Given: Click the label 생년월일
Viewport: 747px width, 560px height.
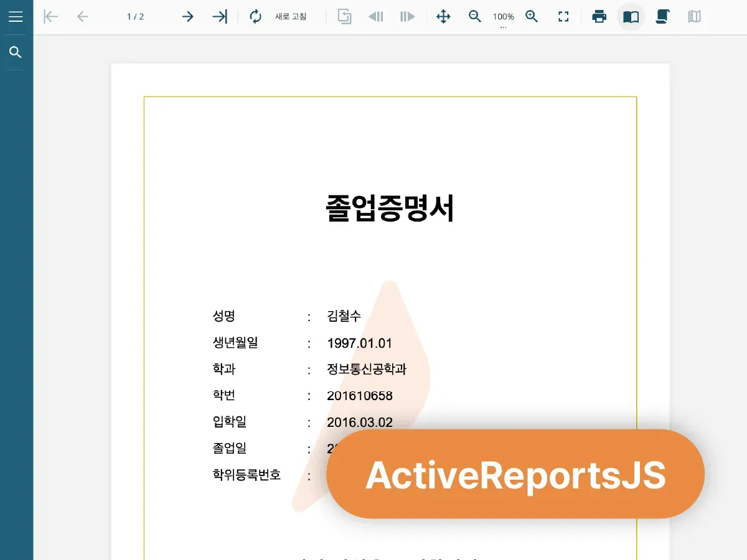Looking at the screenshot, I should point(235,342).
